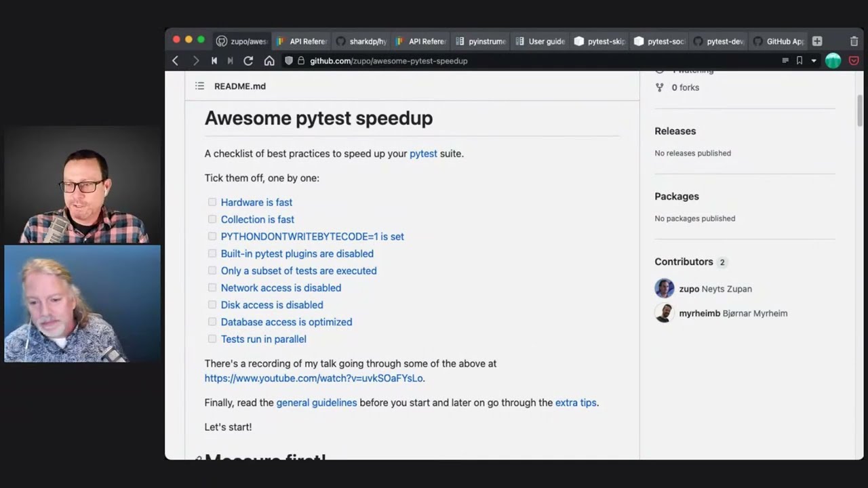Open the closed tabs trash icon

(854, 41)
